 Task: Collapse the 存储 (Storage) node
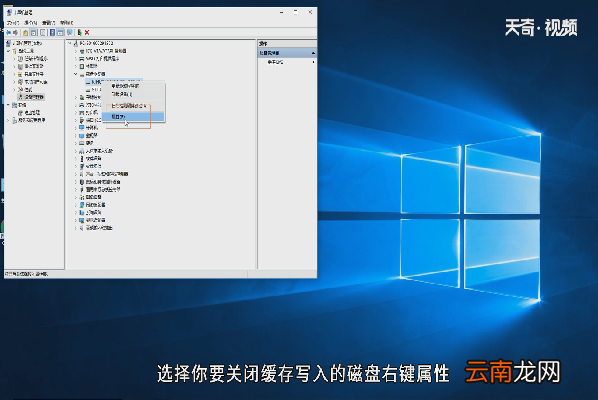(x=9, y=105)
